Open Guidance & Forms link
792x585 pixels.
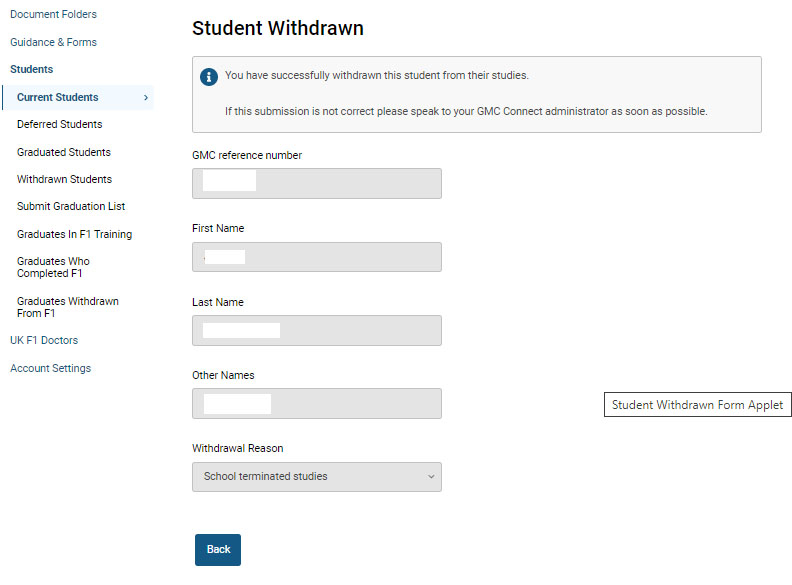pos(53,42)
